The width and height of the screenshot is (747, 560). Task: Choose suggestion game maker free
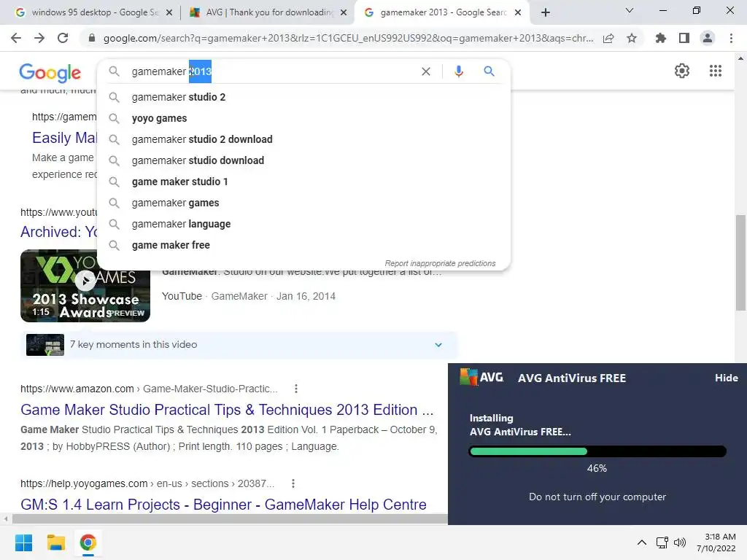[303, 245]
